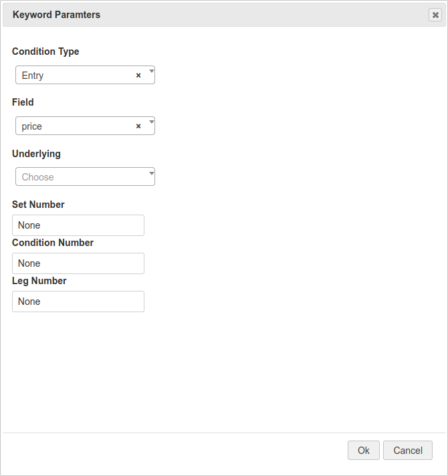Click the Leg Number label
The image size is (448, 476).
click(x=39, y=281)
